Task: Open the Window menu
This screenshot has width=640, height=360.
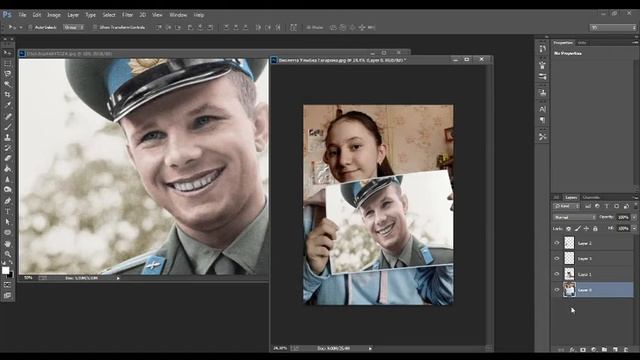Action: [178, 15]
